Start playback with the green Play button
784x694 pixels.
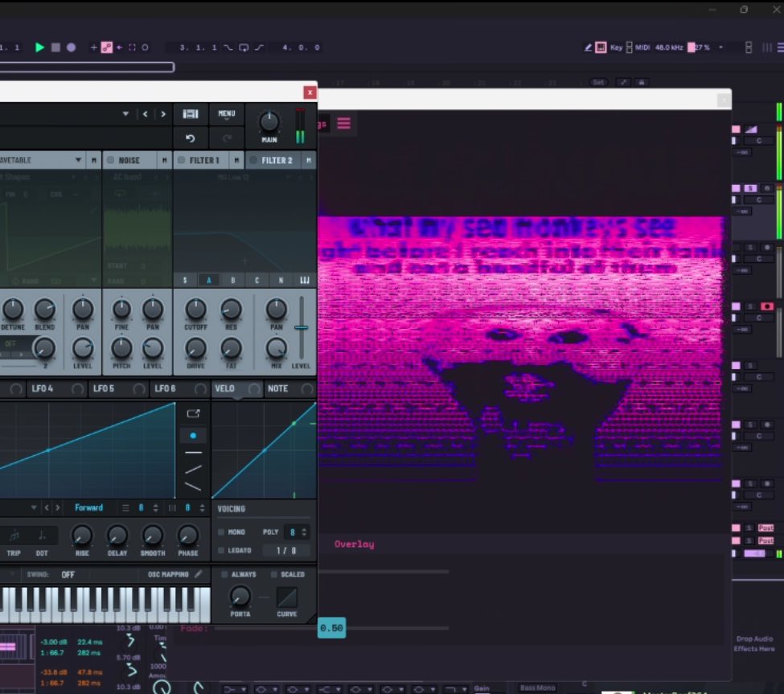[x=39, y=47]
